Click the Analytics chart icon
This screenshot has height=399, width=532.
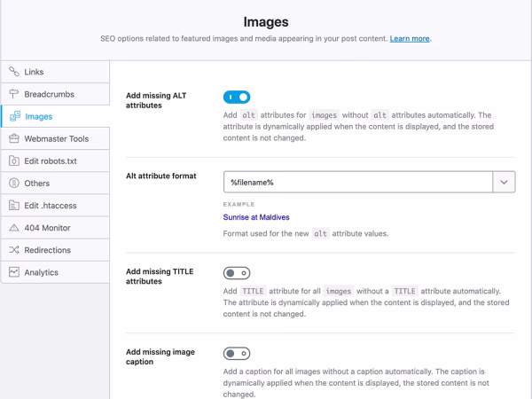tap(14, 272)
